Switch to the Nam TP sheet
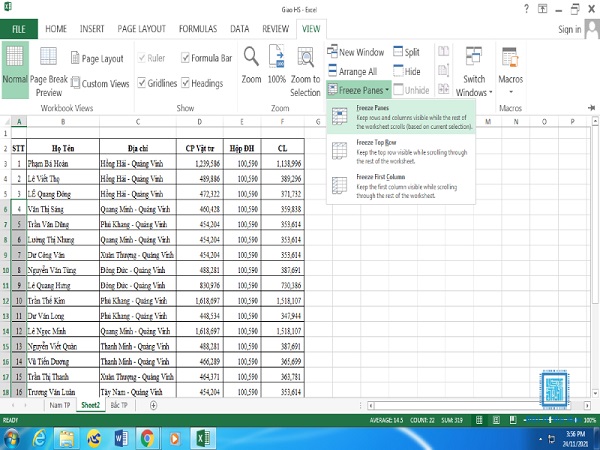The image size is (600, 450). [60, 405]
